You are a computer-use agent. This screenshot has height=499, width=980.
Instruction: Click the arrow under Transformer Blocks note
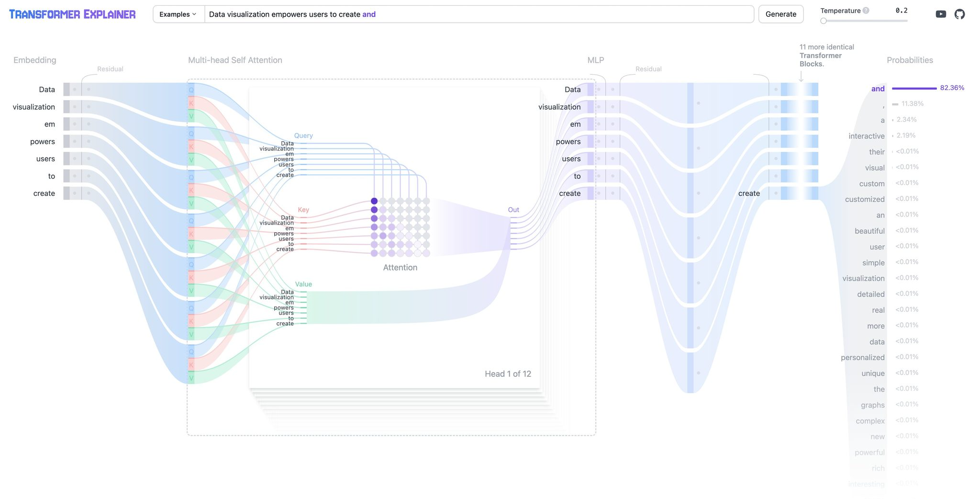tap(801, 77)
